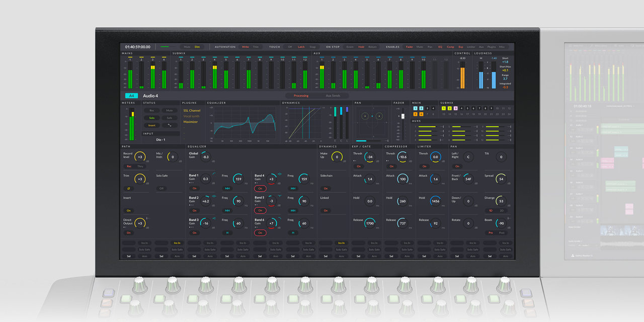Open the Maximizer plugin slot
This screenshot has width=644, height=322.
pyautogui.click(x=191, y=122)
